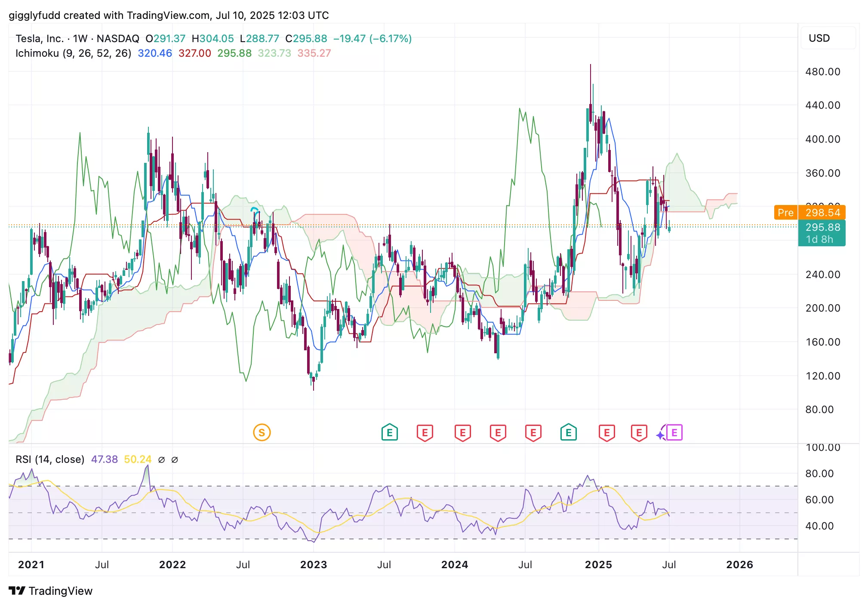This screenshot has width=868, height=606.
Task: Click the 400.00 label on price axis
Action: [x=822, y=139]
